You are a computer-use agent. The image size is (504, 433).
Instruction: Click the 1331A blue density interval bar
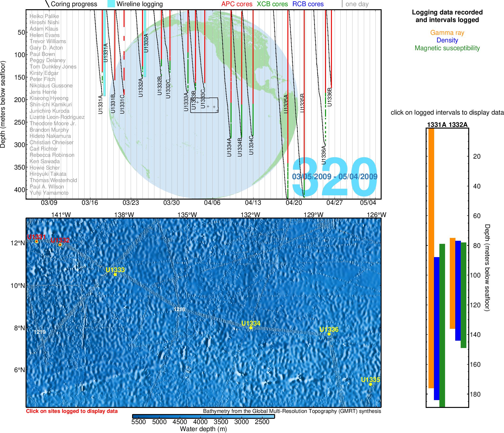tap(437, 328)
